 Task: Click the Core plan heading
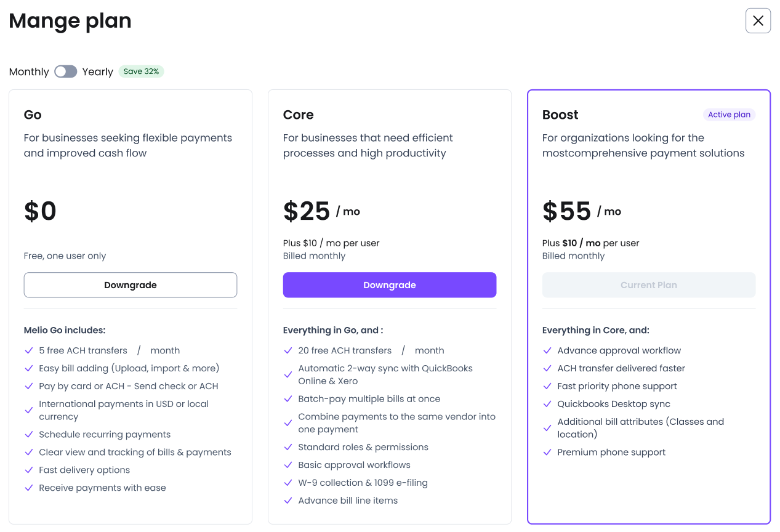(x=298, y=115)
